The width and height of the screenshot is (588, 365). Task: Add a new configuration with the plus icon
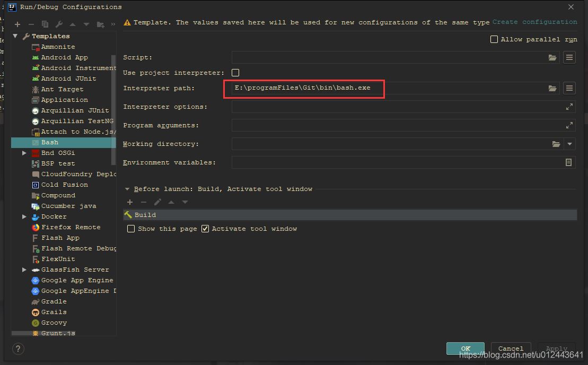17,24
